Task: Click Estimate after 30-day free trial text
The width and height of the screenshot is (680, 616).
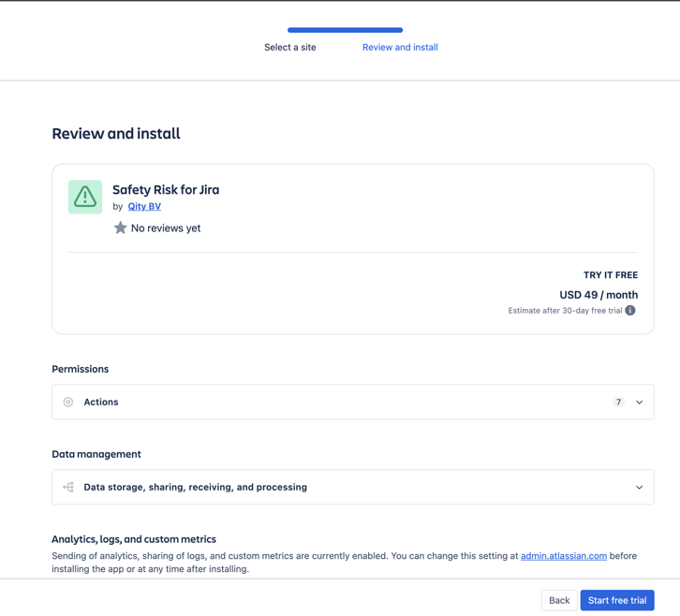Action: coord(565,311)
